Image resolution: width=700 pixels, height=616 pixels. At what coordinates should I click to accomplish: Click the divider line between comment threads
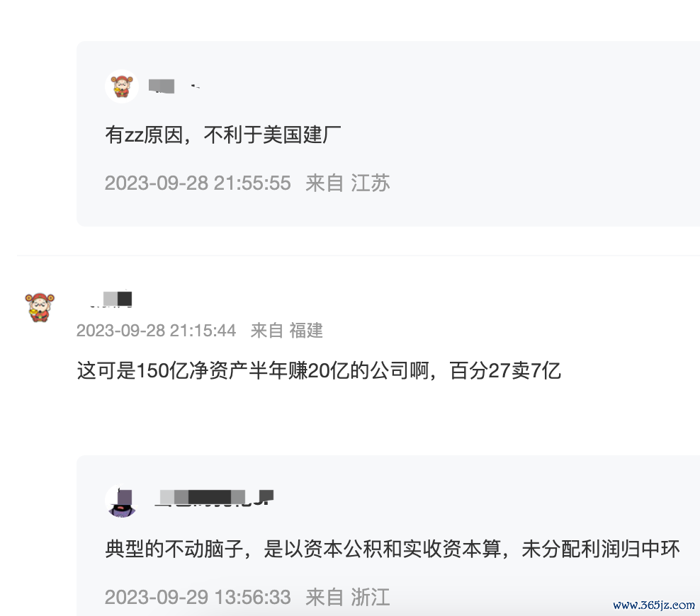359,256
